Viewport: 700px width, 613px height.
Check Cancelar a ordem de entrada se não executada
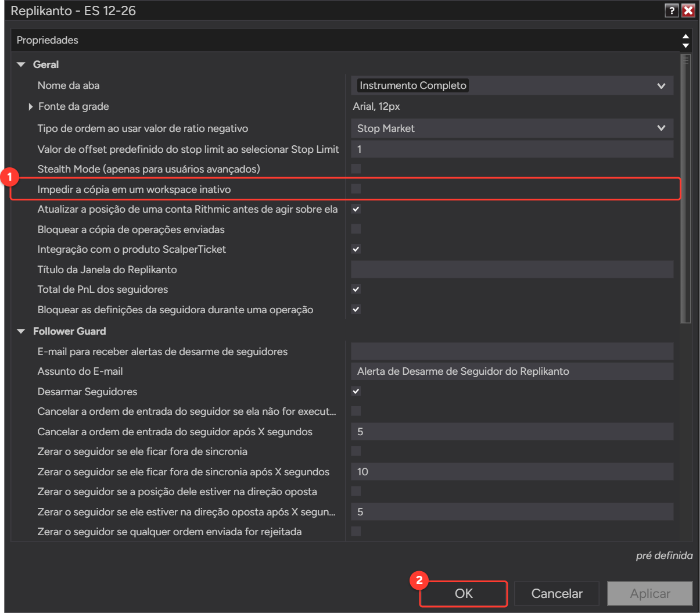point(356,411)
